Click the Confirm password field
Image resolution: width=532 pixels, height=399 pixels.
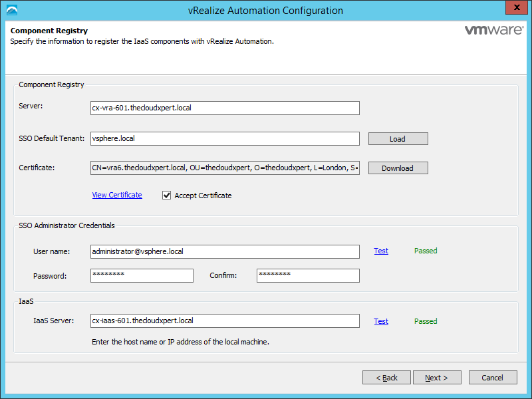tap(308, 275)
